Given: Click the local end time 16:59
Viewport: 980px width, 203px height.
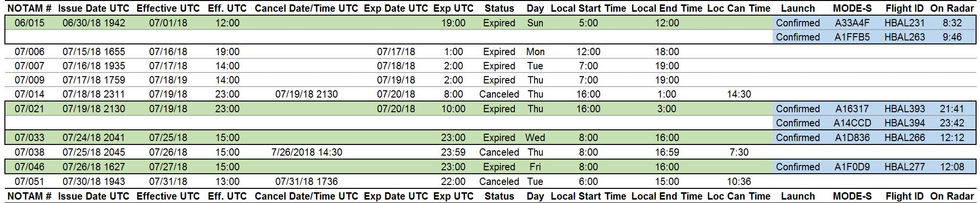Looking at the screenshot, I should [x=667, y=152].
